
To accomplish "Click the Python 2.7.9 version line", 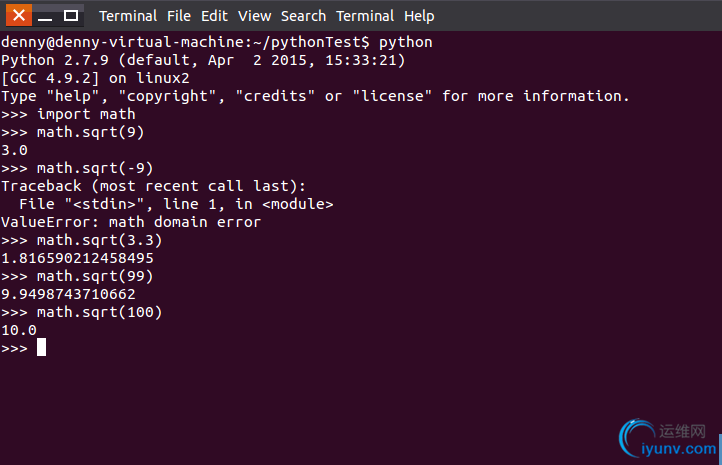I will [x=203, y=60].
